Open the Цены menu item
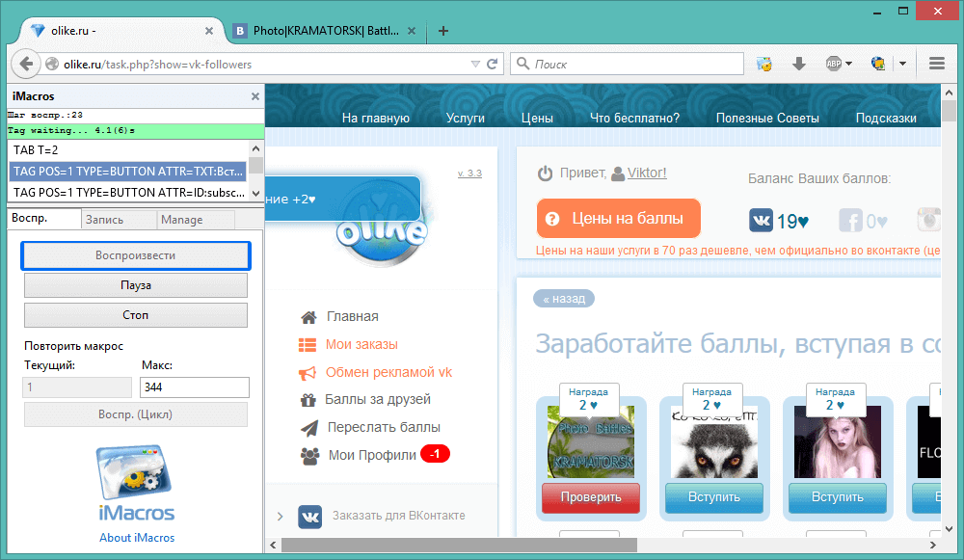Image resolution: width=964 pixels, height=560 pixels. coord(537,118)
